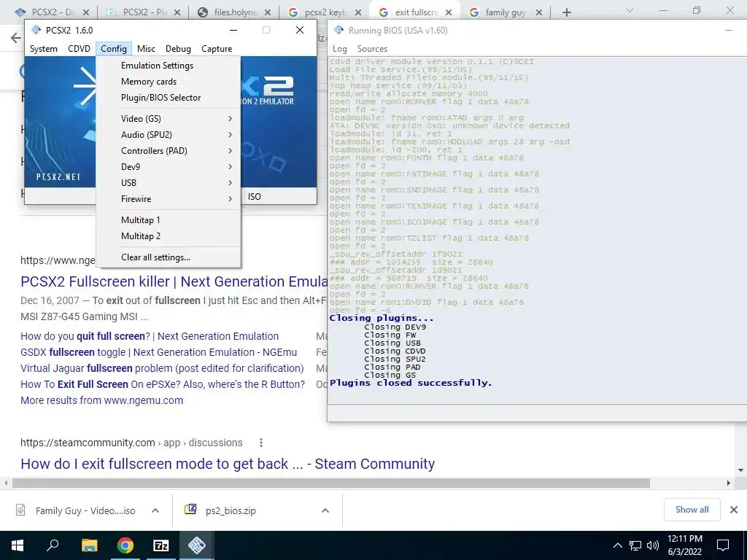This screenshot has height=560, width=747.
Task: Open the Misc menu
Action: pos(146,49)
